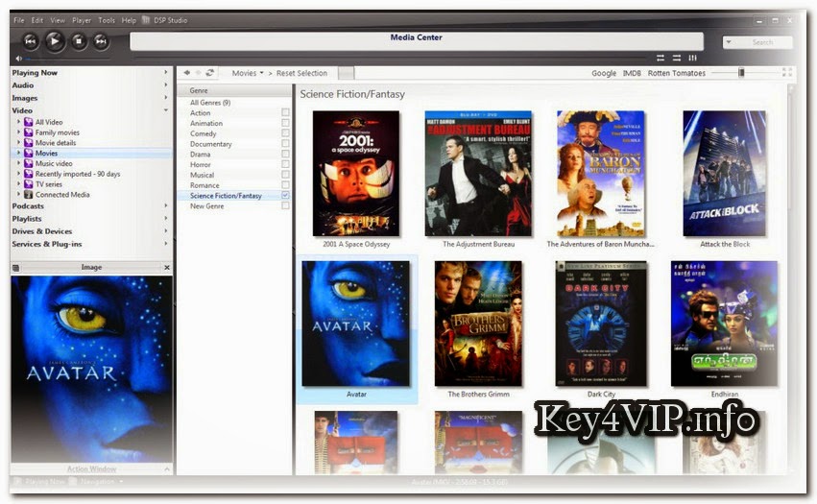Viewport: 817px width, 504px height.
Task: Open the Help menu
Action: coord(129,20)
